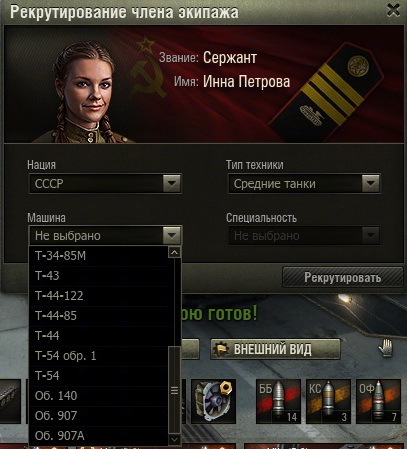Click the tank track module icon
Viewport: 407px width, 449px height.
coord(10,401)
